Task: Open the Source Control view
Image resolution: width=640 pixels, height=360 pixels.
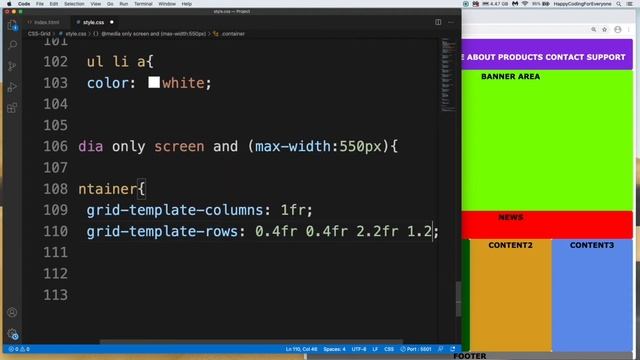Action: 12,66
